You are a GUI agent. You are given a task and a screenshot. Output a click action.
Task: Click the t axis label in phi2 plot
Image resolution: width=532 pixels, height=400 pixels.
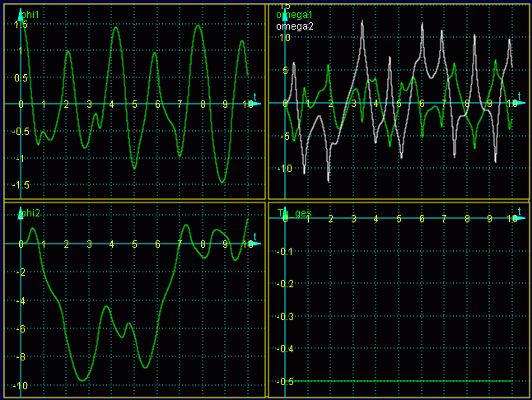[x=255, y=236]
